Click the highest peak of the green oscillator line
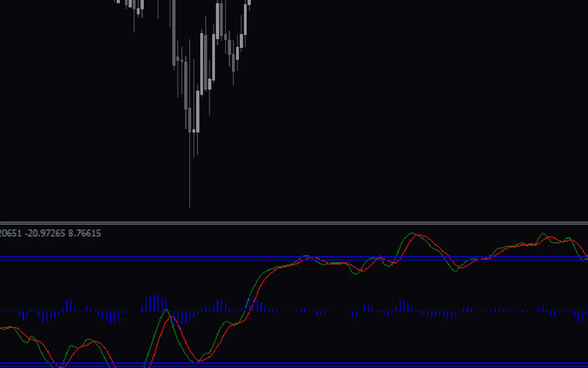Image resolution: width=588 pixels, height=368 pixels. (x=412, y=233)
